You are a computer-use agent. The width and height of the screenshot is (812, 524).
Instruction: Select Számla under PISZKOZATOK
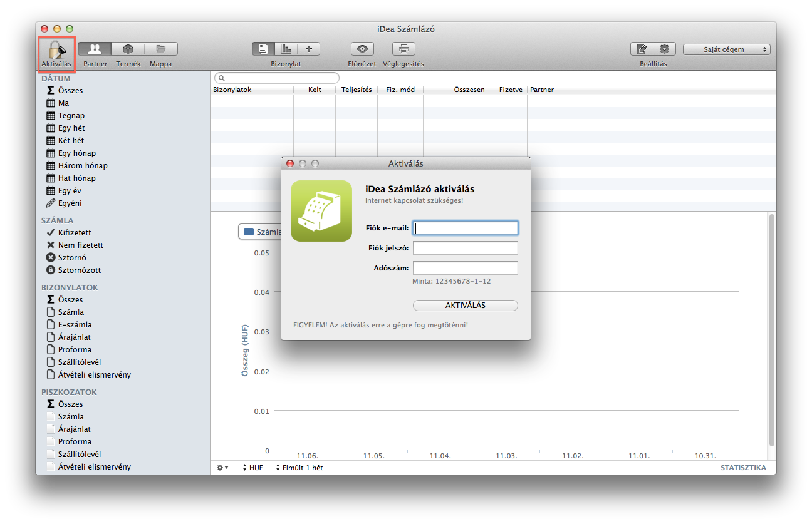tap(65, 417)
